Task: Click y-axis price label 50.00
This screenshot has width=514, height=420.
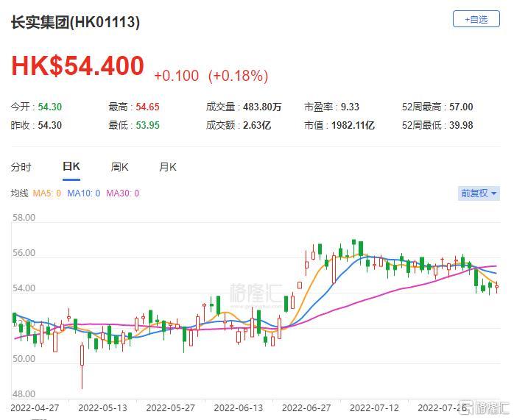Action: (x=24, y=359)
